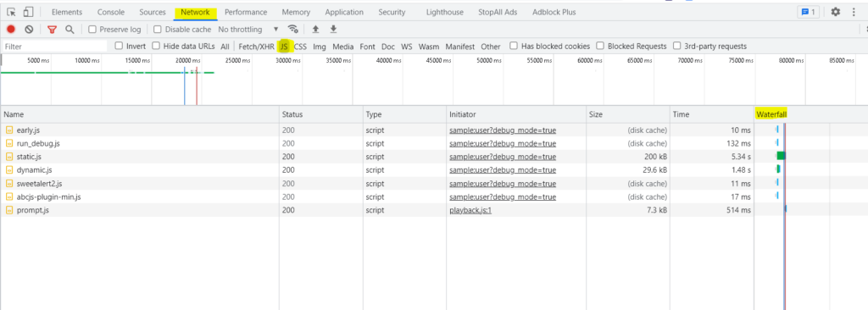Filter requests by Fetch/XHR

(256, 47)
